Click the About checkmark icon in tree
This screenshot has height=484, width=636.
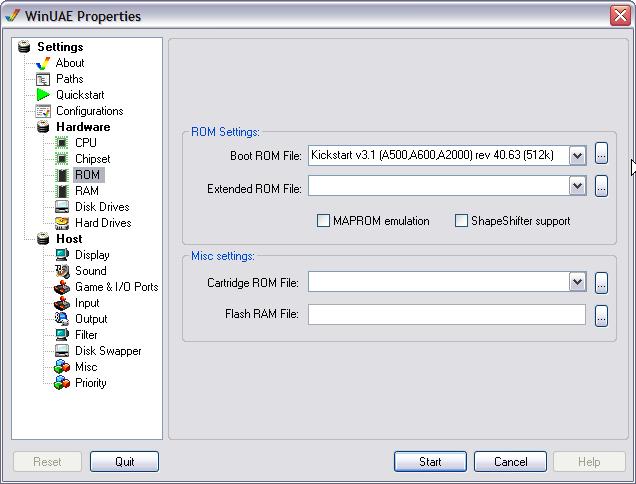pos(43,63)
